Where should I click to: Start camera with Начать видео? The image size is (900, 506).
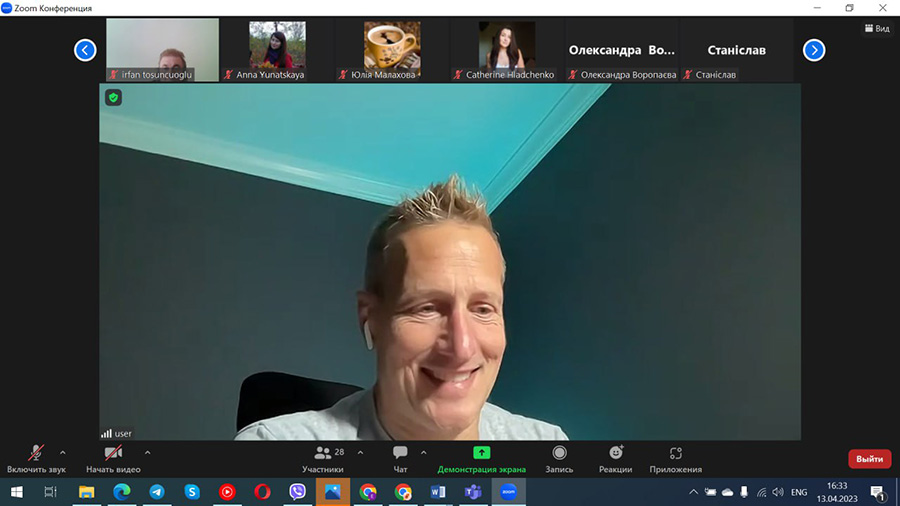(113, 459)
